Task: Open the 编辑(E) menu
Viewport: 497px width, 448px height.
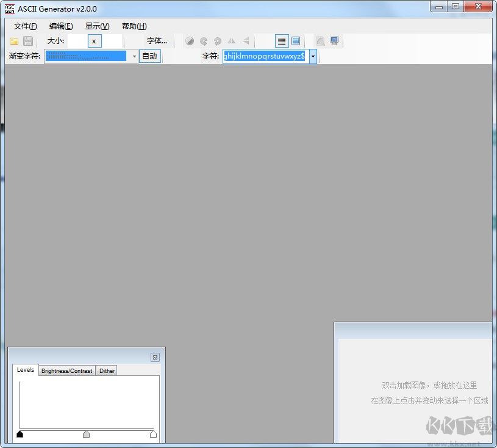Action: [x=61, y=26]
